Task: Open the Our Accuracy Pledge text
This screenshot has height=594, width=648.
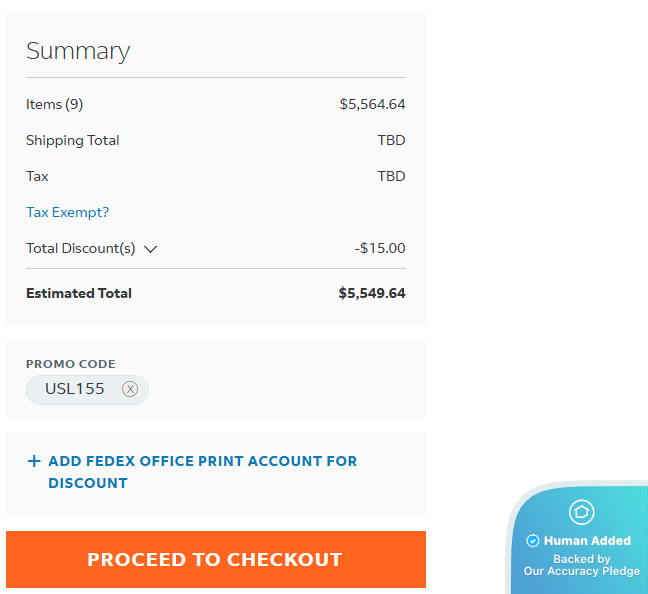Action: pyautogui.click(x=581, y=571)
